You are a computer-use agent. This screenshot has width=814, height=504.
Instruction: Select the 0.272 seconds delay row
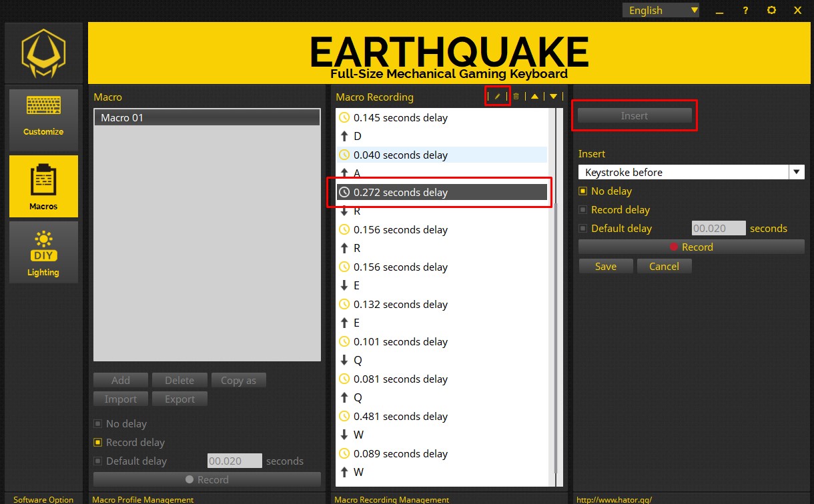[x=442, y=192]
